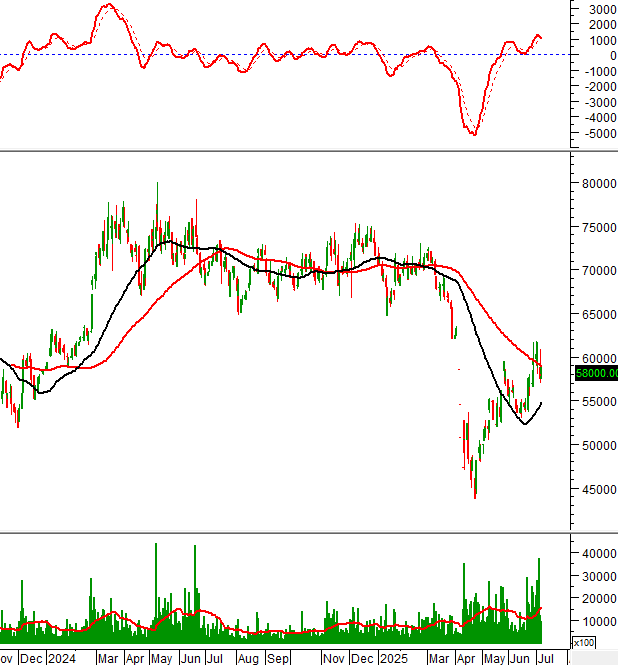Viewport: 618px width, 665px height.
Task: Click the 45000 price axis label
Action: point(599,489)
